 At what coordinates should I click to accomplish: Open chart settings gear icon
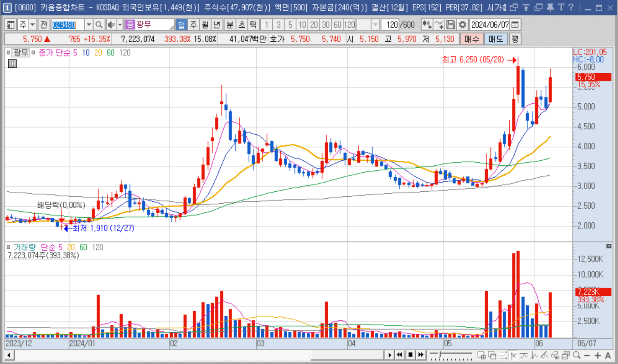pos(463,25)
